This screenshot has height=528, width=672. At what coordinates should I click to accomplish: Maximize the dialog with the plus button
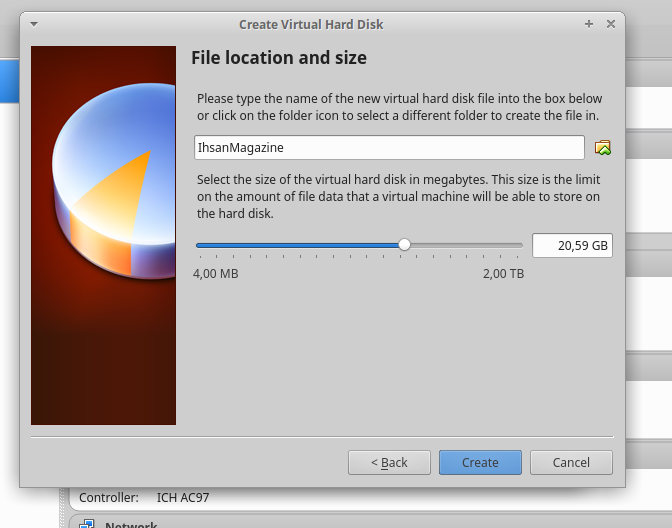(589, 24)
